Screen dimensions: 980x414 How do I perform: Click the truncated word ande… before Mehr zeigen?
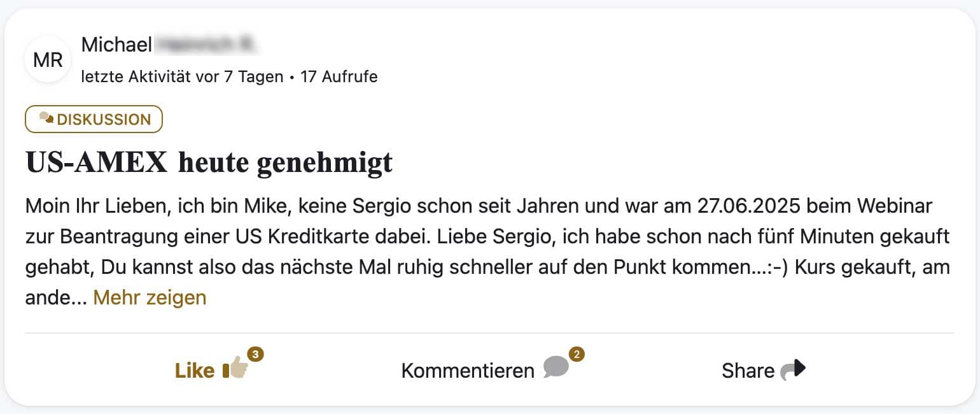pos(56,297)
